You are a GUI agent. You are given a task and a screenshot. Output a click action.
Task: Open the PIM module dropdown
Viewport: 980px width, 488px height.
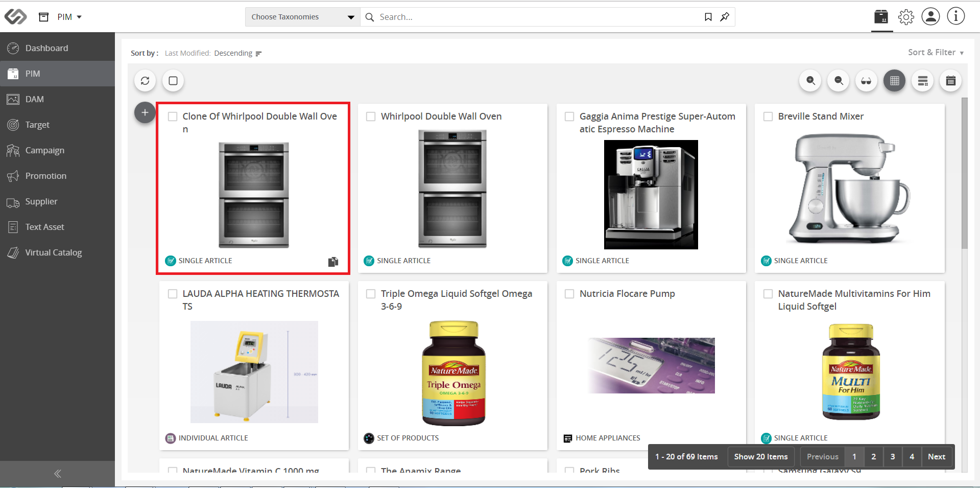pyautogui.click(x=69, y=17)
